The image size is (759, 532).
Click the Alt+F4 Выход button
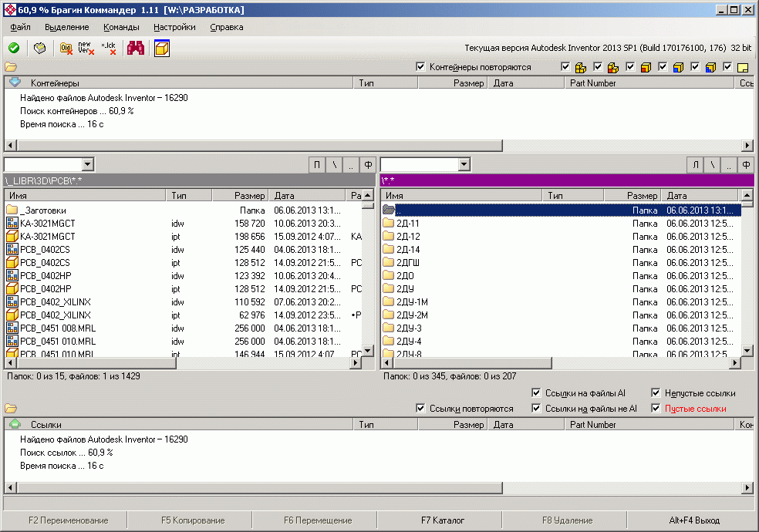[x=694, y=520]
